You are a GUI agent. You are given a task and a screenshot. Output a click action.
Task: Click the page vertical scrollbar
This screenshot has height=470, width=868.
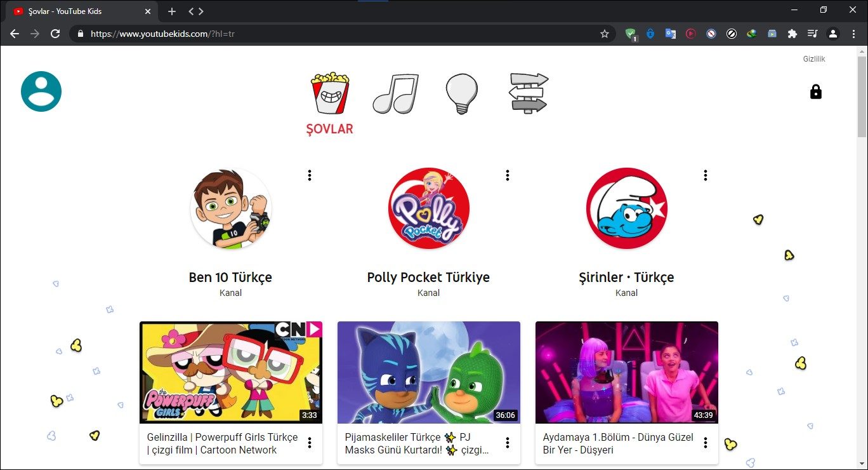point(862,254)
